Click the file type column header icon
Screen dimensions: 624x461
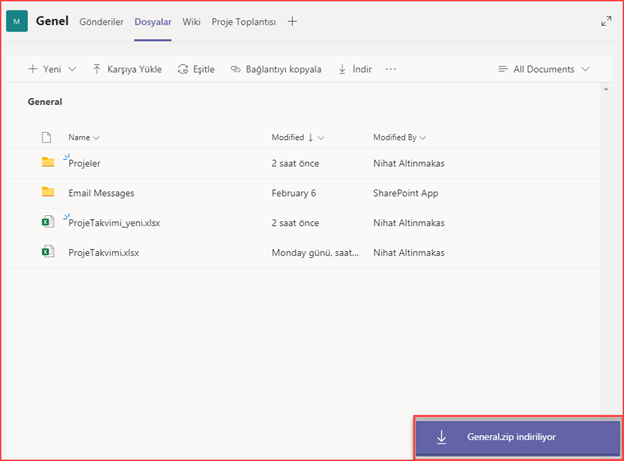click(x=47, y=137)
